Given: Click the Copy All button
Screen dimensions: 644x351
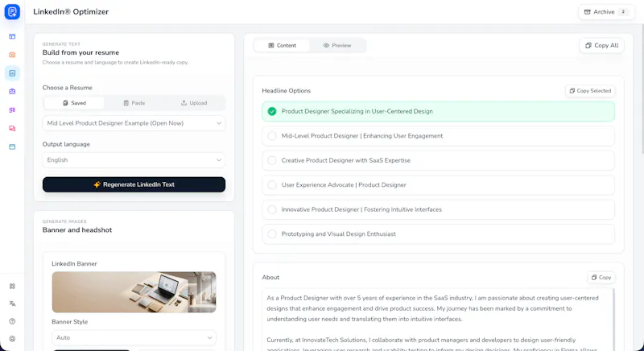Looking at the screenshot, I should (601, 46).
